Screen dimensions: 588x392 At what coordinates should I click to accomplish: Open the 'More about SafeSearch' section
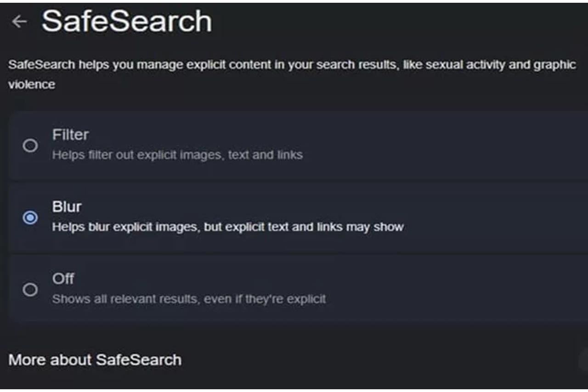pyautogui.click(x=95, y=360)
